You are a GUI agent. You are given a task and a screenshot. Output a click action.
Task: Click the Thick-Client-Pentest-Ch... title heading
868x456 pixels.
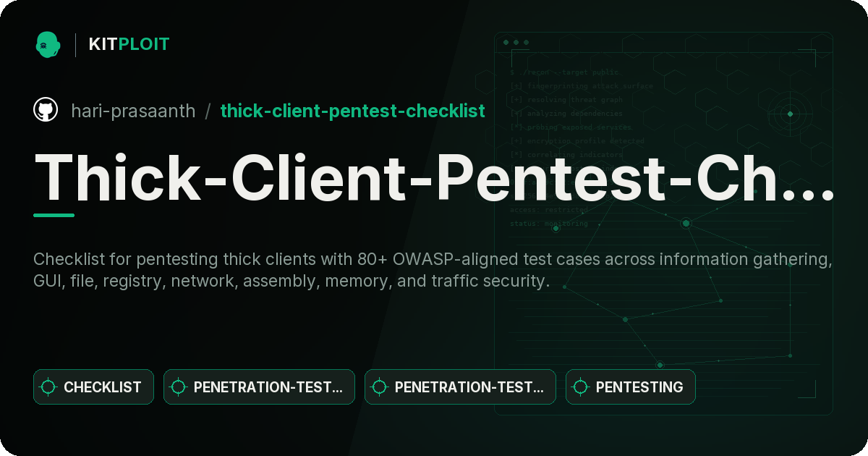click(434, 176)
